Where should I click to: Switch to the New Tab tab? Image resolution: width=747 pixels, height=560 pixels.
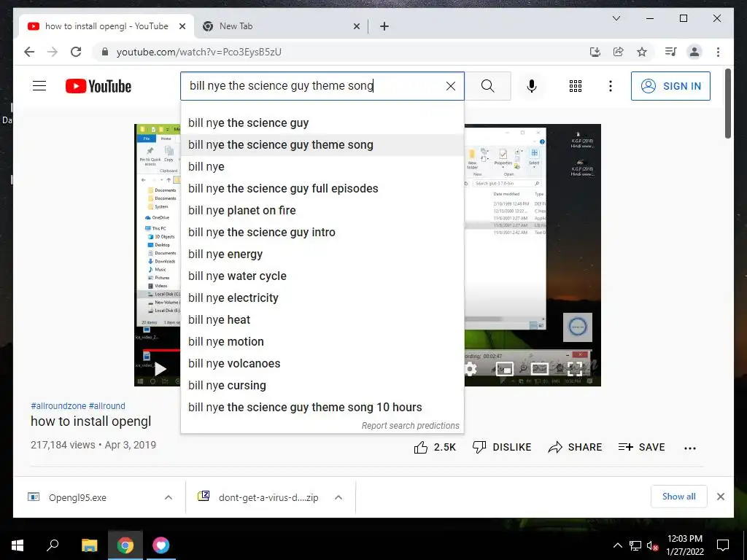[x=281, y=26]
